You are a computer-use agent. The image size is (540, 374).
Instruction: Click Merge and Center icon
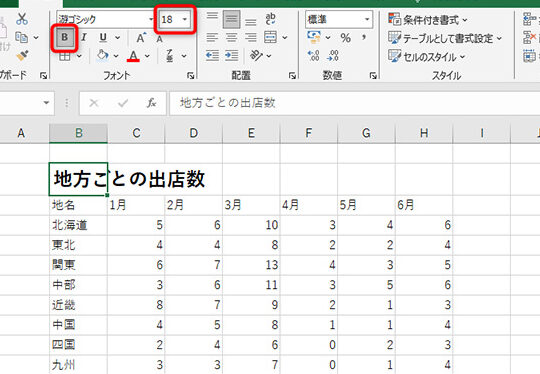click(x=270, y=37)
